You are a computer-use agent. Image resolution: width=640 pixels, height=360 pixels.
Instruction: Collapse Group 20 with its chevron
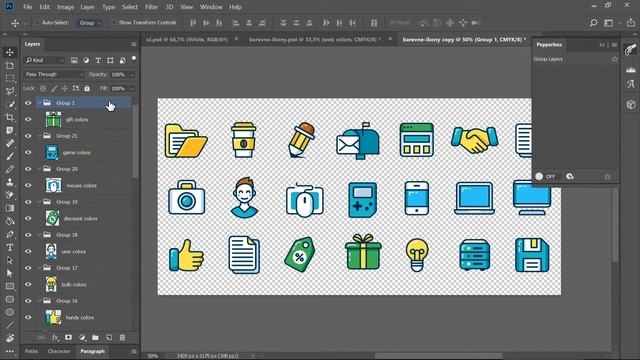point(39,169)
